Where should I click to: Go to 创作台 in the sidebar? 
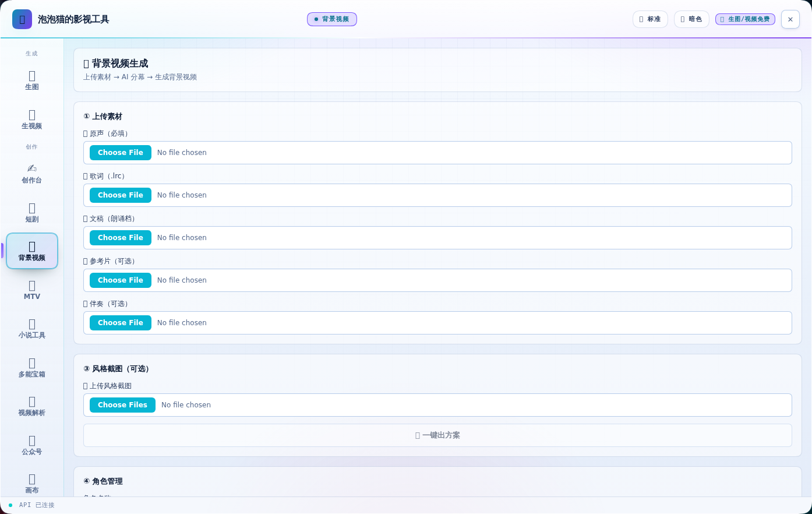click(x=32, y=174)
